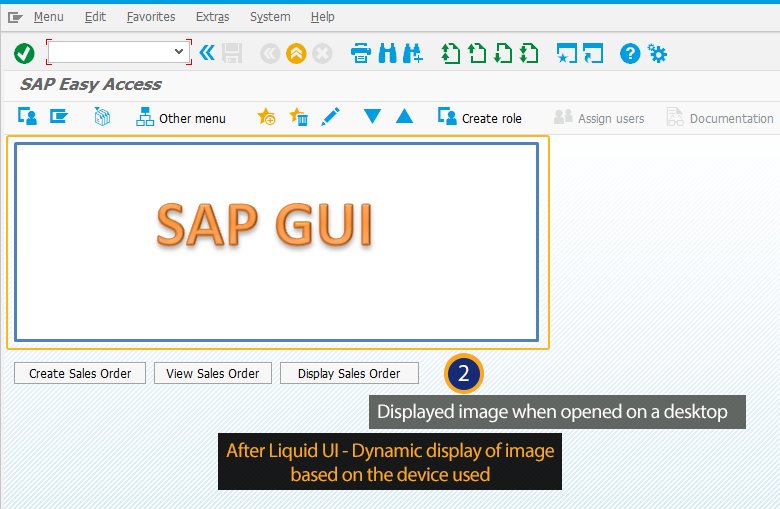Open the transaction command field dropdown
The height and width of the screenshot is (509, 780).
[x=179, y=51]
